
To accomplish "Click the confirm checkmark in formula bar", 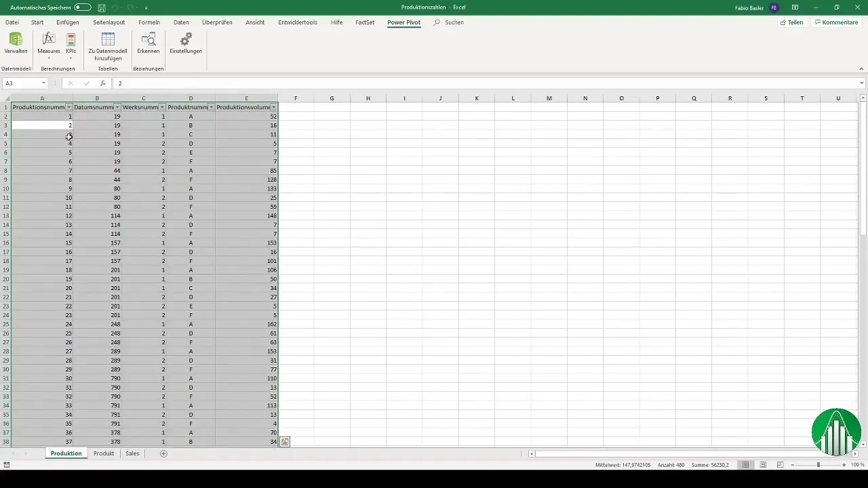I will coord(86,83).
